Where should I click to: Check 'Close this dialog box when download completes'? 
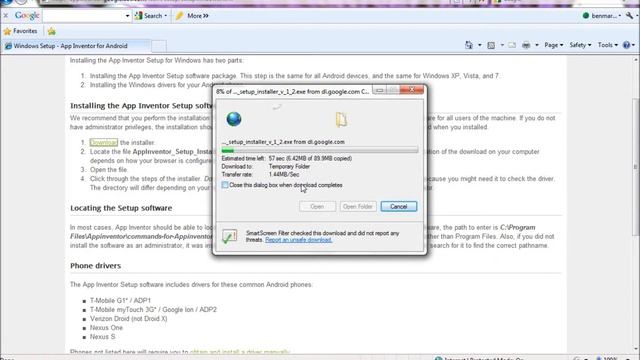coord(225,185)
